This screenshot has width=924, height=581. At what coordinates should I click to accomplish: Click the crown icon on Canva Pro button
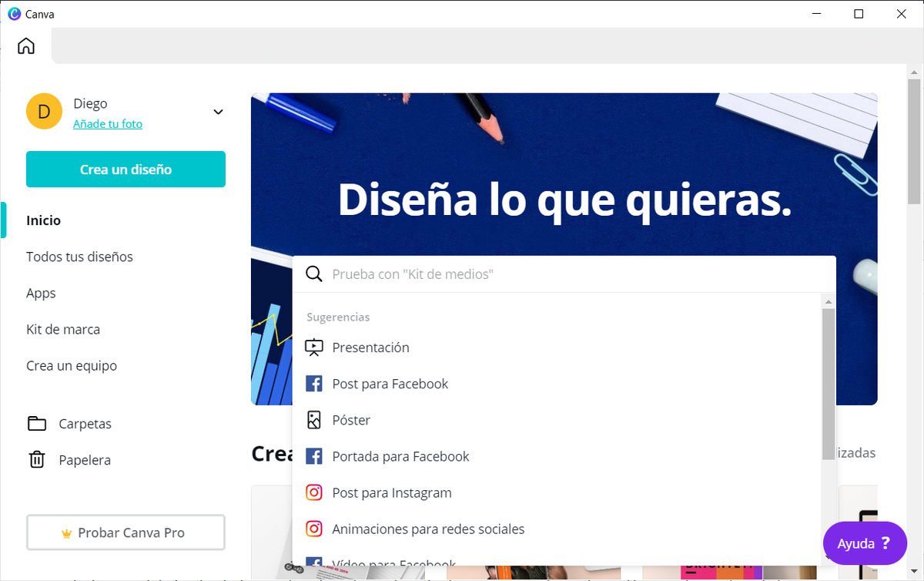click(66, 533)
